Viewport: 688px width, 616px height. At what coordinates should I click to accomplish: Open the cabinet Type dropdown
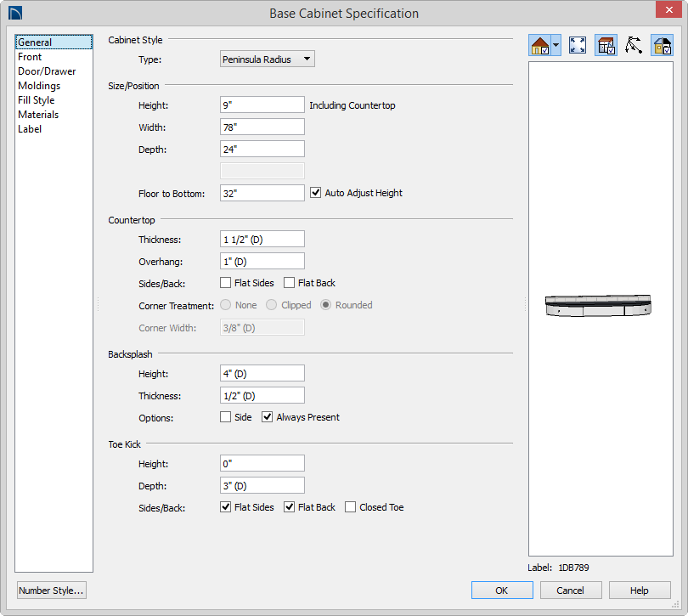268,59
